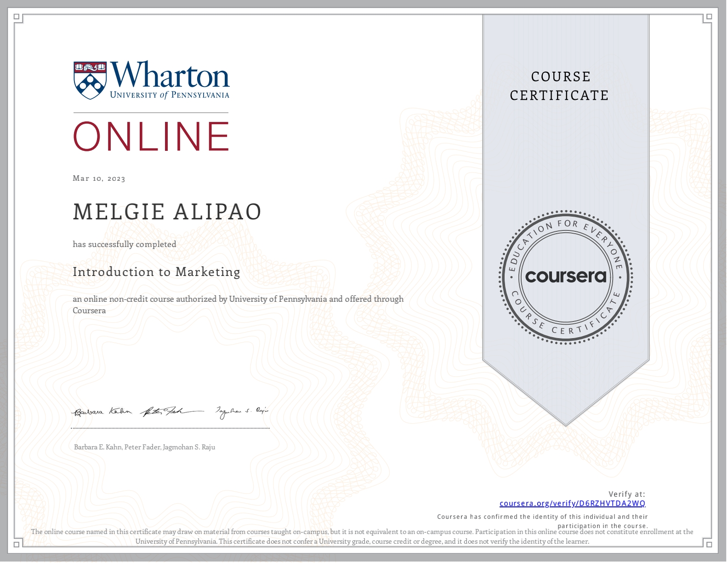
Task: Open the coursera.org/verify/D6RZHVTDA2WQ verification link
Action: point(572,503)
